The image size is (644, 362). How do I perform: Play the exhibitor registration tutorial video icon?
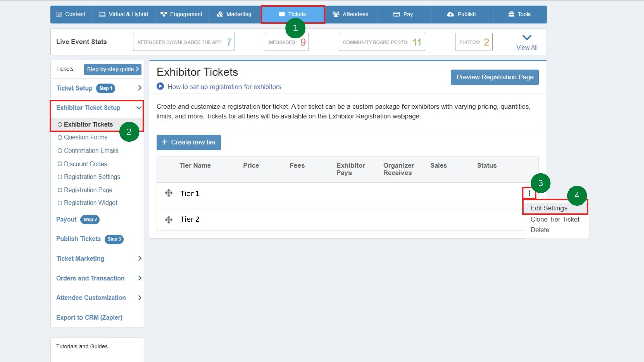160,86
